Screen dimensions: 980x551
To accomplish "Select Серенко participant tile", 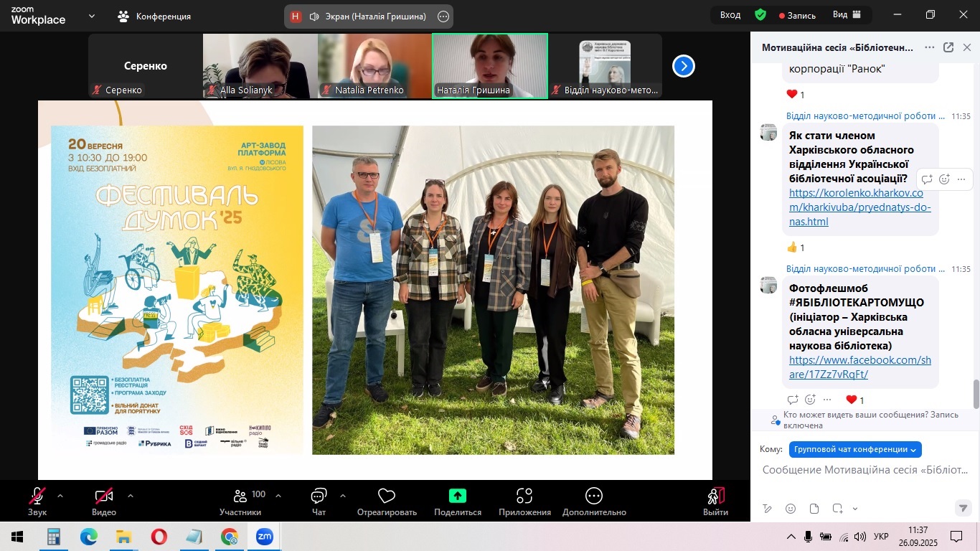I will [x=146, y=66].
